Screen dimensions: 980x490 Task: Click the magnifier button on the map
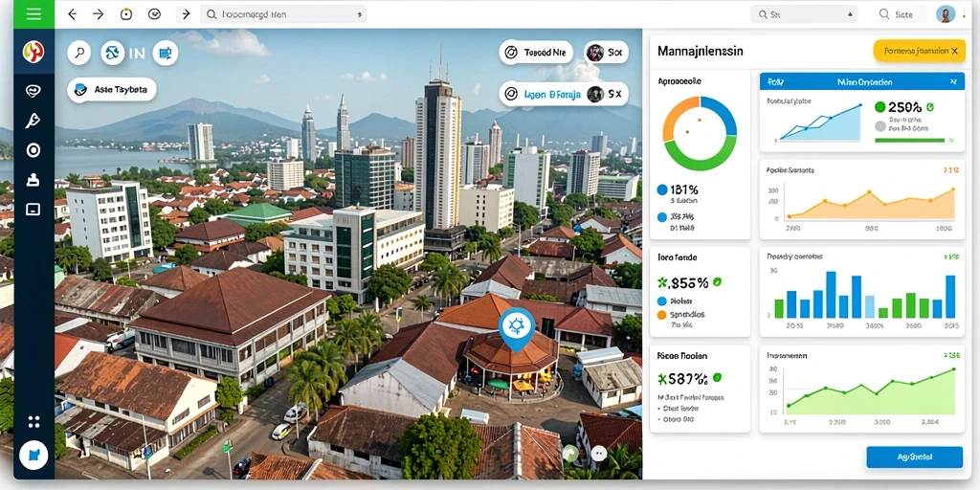point(79,54)
